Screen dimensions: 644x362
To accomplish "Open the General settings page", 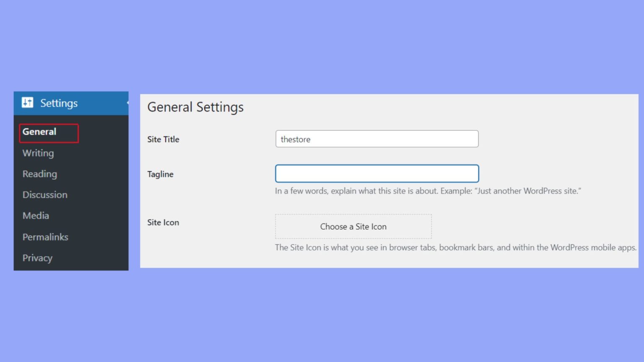I will click(x=39, y=132).
